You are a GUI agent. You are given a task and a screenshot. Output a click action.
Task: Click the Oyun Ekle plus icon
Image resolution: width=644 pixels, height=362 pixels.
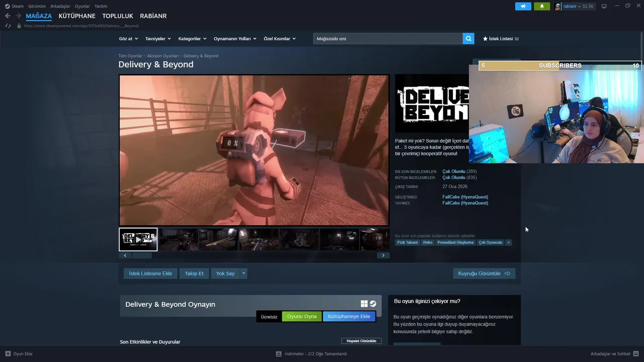pyautogui.click(x=8, y=353)
